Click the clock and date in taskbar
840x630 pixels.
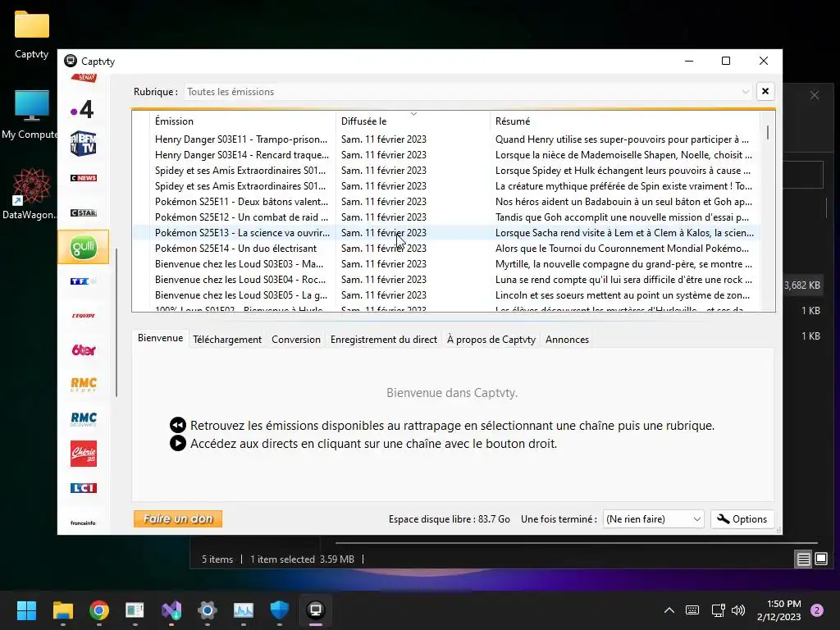pos(779,610)
